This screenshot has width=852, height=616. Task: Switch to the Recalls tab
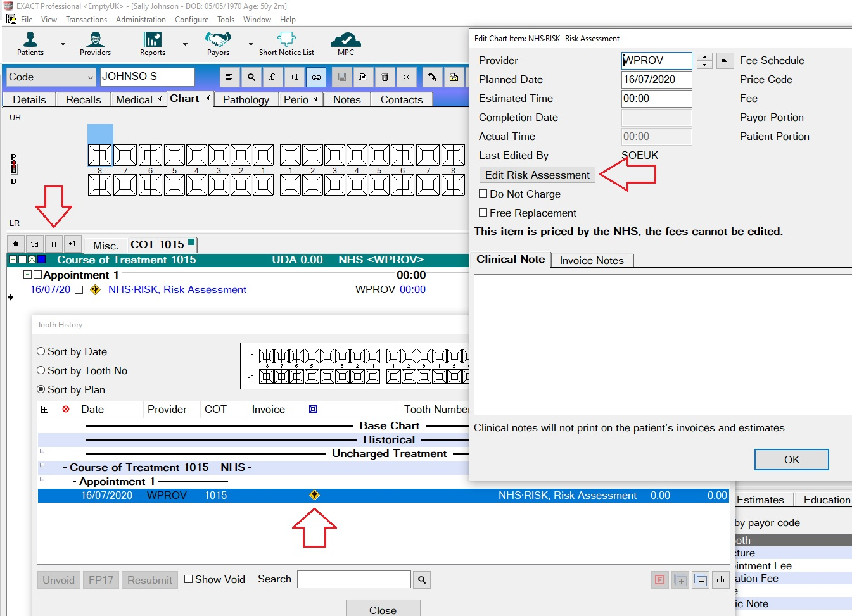click(83, 99)
